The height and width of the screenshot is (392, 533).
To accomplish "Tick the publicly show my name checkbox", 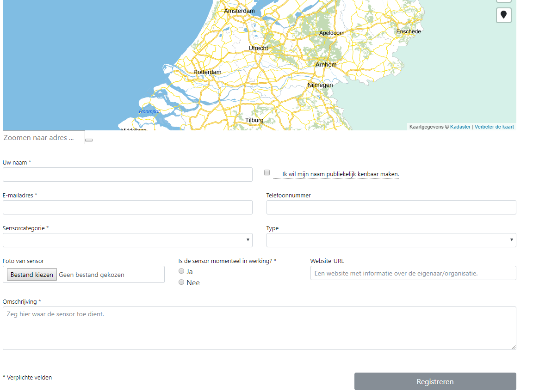I will tap(267, 172).
